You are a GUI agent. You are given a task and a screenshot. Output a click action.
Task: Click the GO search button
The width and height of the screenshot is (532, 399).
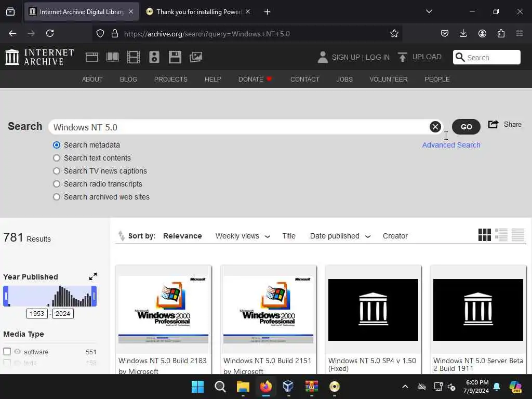point(466,127)
